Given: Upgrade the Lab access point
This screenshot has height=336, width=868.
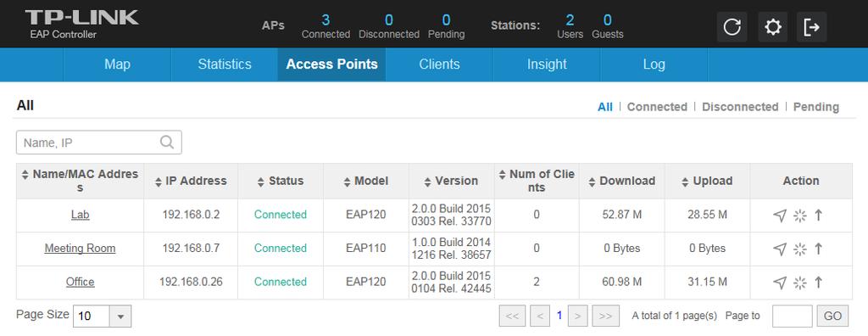Looking at the screenshot, I should coord(819,216).
